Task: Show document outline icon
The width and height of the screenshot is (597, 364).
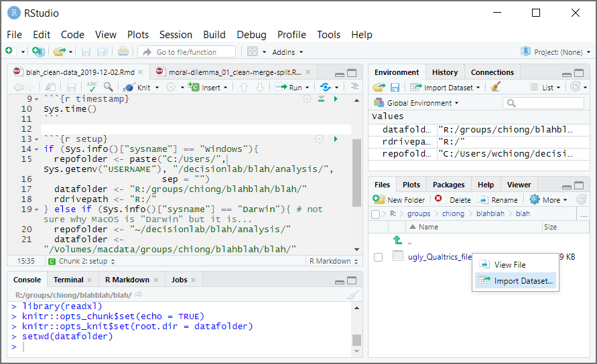Action: (354, 87)
